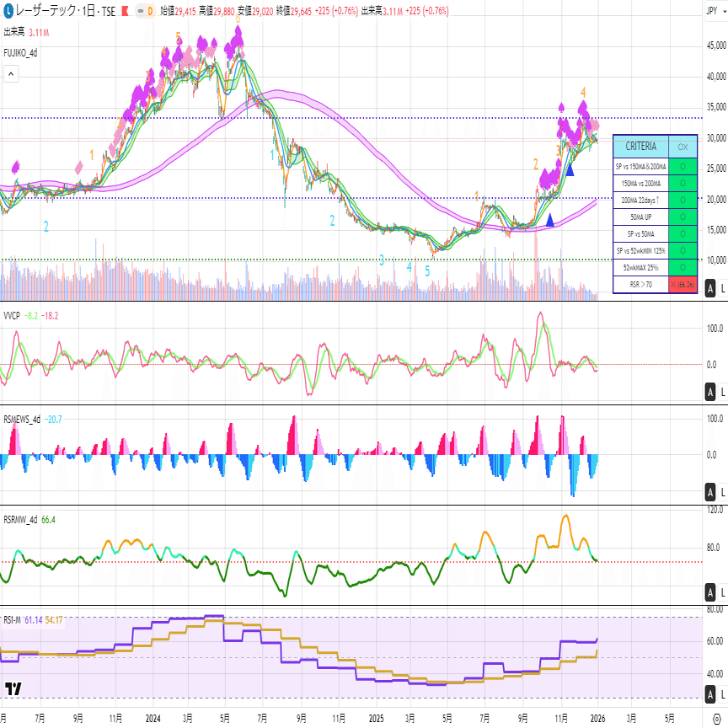Click the 66.4 value beside RSRMW_4d

[x=48, y=520]
